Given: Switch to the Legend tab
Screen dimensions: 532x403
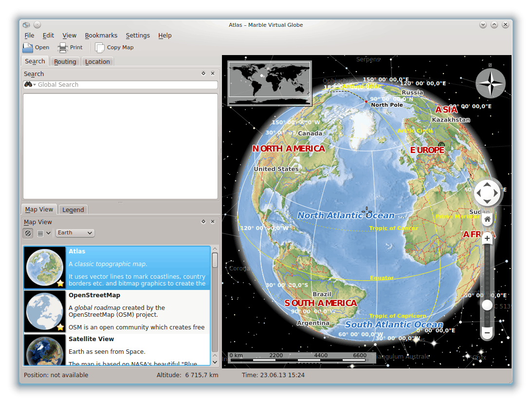Looking at the screenshot, I should [73, 210].
